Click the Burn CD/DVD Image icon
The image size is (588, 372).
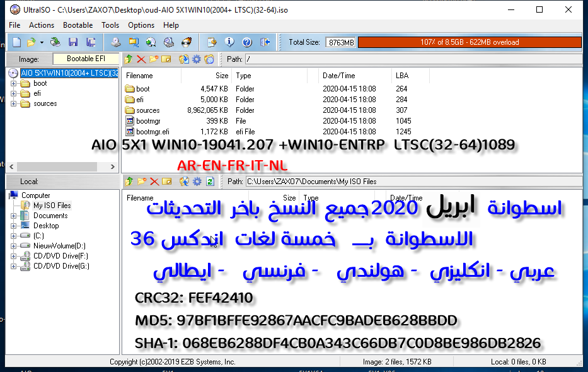pos(187,42)
